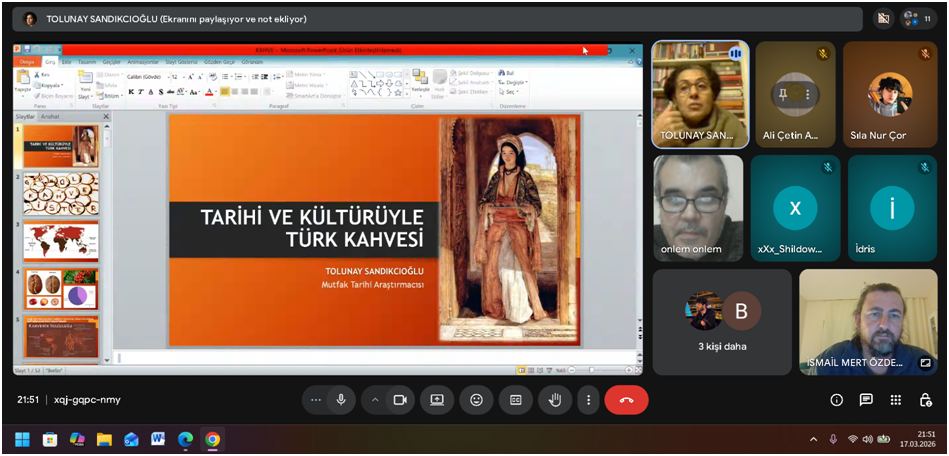Select İSMAİL MERT ÖZDE video tile
The image size is (949, 456).
point(866,322)
